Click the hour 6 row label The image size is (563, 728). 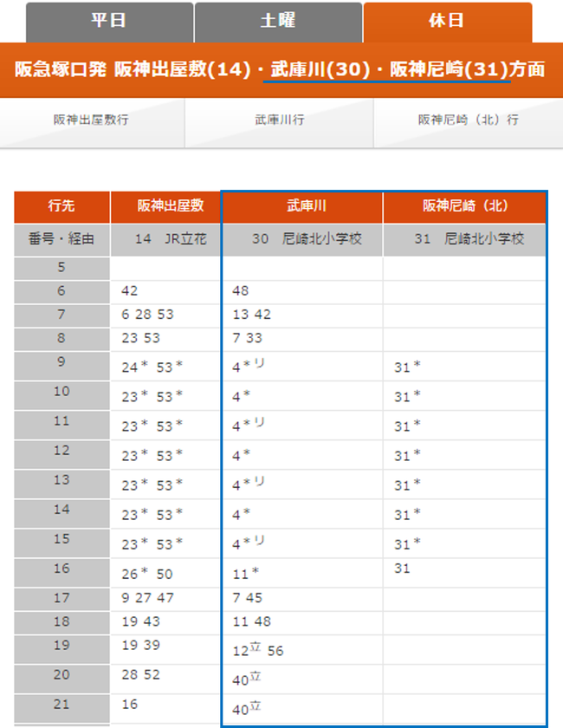pyautogui.click(x=61, y=292)
